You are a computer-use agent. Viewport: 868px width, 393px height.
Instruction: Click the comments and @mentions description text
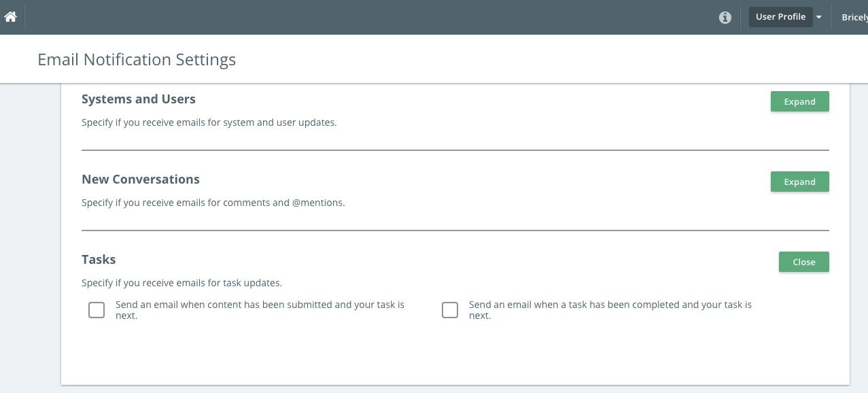[213, 203]
